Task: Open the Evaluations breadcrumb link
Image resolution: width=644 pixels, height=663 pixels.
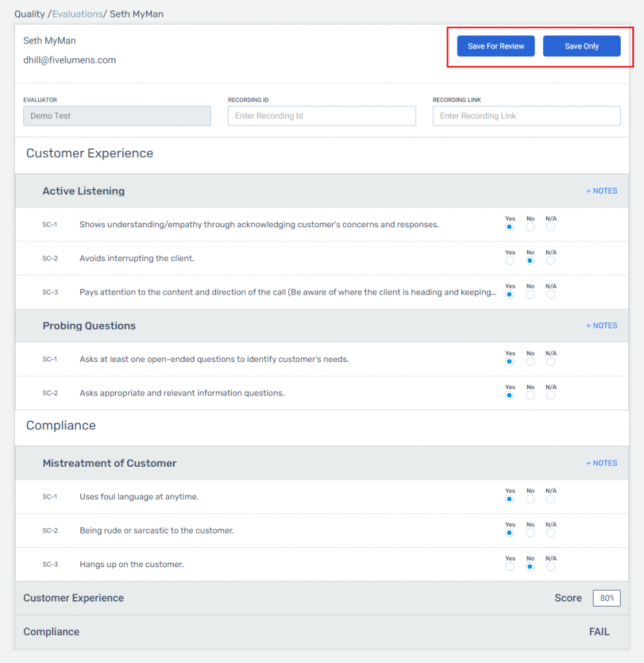Action: click(77, 14)
